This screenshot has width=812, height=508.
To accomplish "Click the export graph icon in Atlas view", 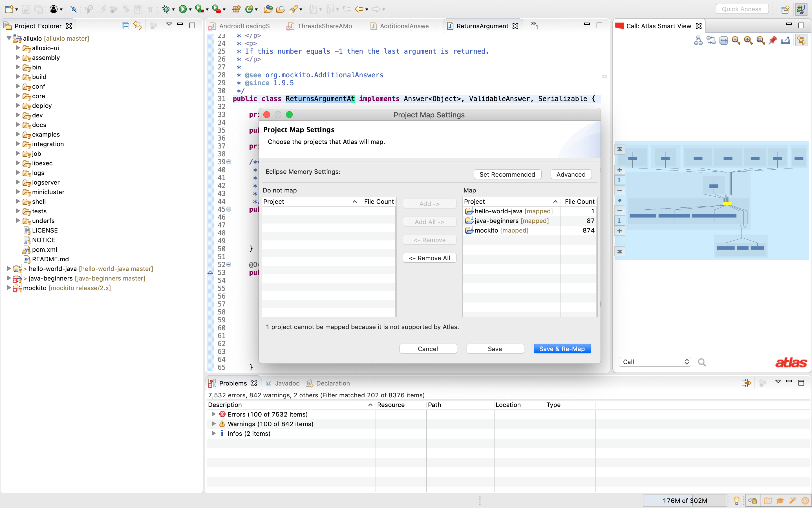I will pyautogui.click(x=785, y=40).
